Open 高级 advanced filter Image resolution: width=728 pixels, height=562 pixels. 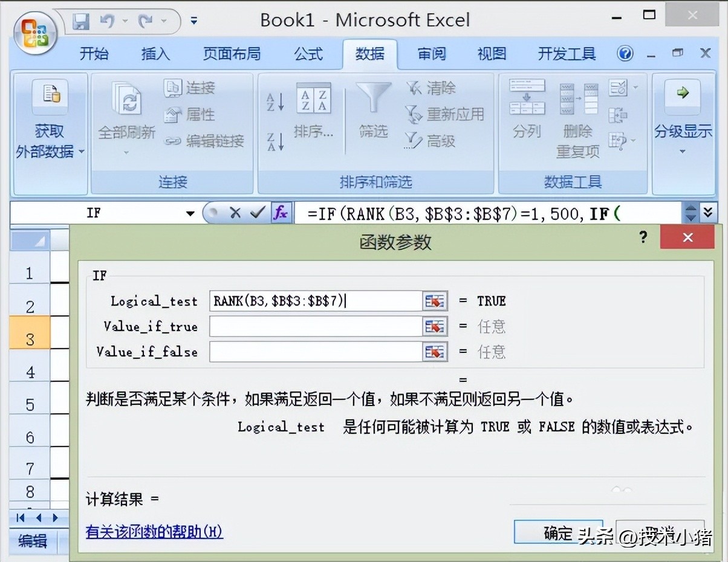[431, 141]
